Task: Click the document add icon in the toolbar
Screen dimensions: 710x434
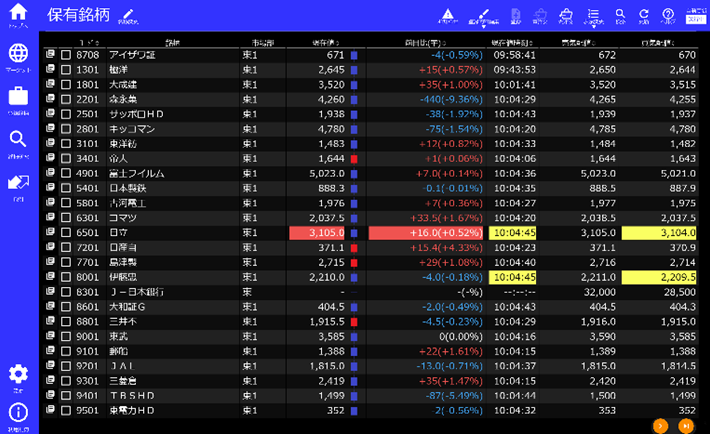Action: pyautogui.click(x=516, y=16)
